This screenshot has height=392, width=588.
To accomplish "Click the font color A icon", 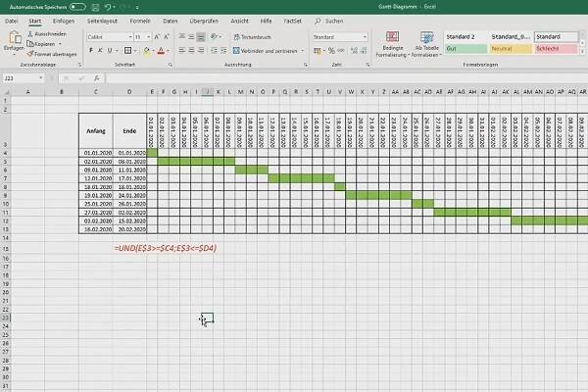I will 158,48.
